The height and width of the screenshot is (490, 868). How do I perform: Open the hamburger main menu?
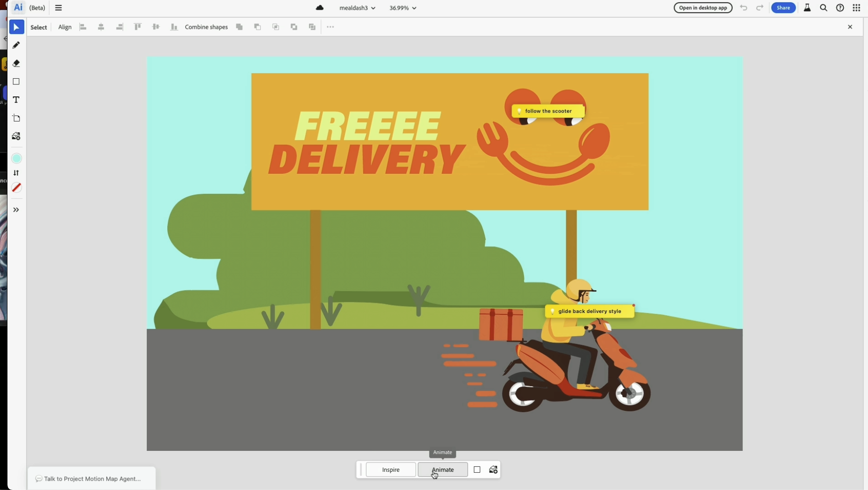59,8
